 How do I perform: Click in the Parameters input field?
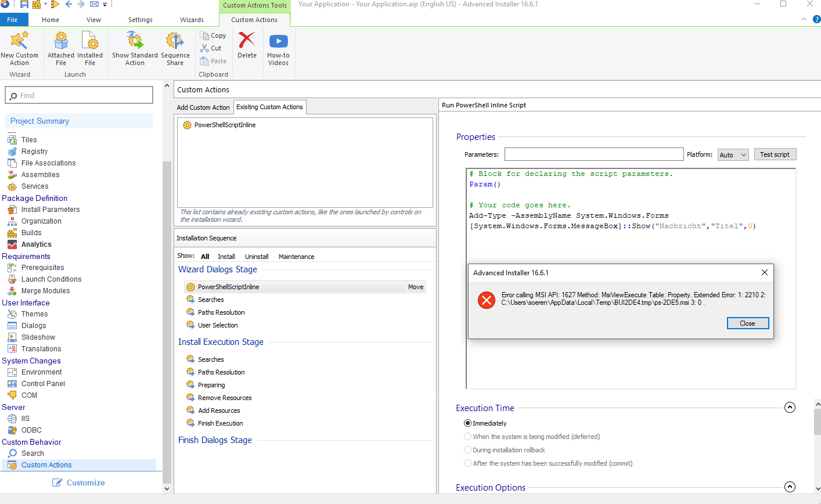click(x=594, y=154)
